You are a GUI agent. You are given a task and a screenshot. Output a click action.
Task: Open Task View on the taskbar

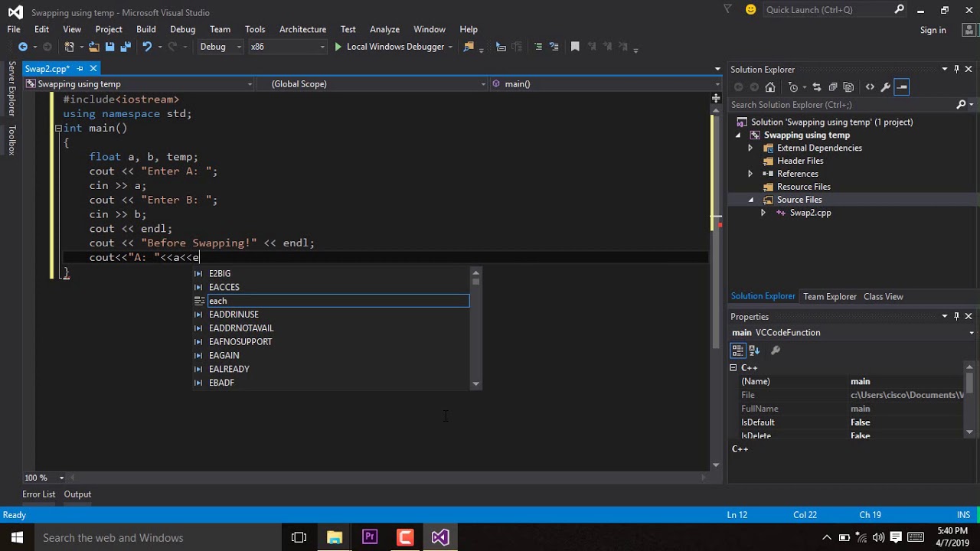coord(299,537)
